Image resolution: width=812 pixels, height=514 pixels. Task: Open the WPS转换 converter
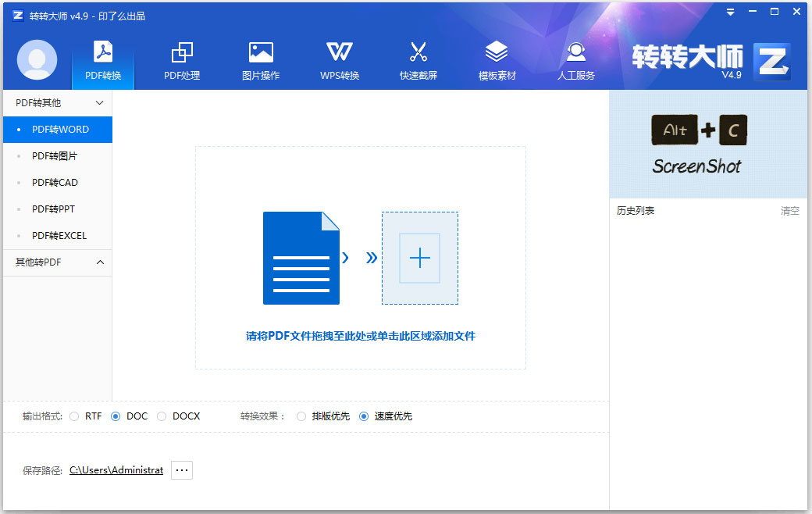[339, 60]
